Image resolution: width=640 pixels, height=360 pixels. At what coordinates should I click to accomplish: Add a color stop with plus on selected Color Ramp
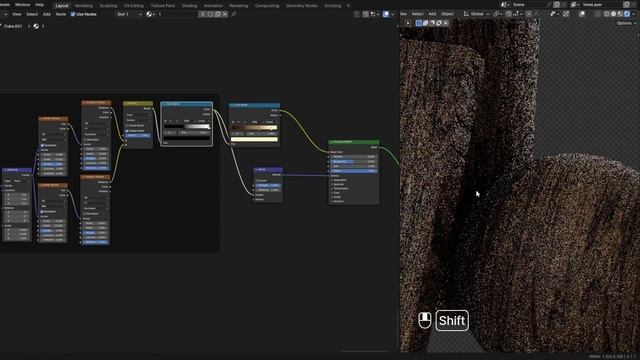tap(165, 121)
